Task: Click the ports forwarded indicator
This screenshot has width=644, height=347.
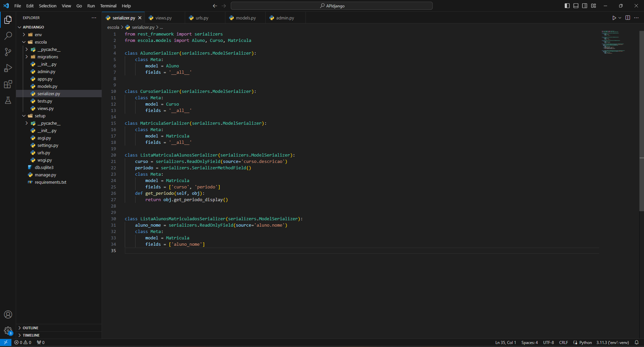Action: click(x=41, y=342)
